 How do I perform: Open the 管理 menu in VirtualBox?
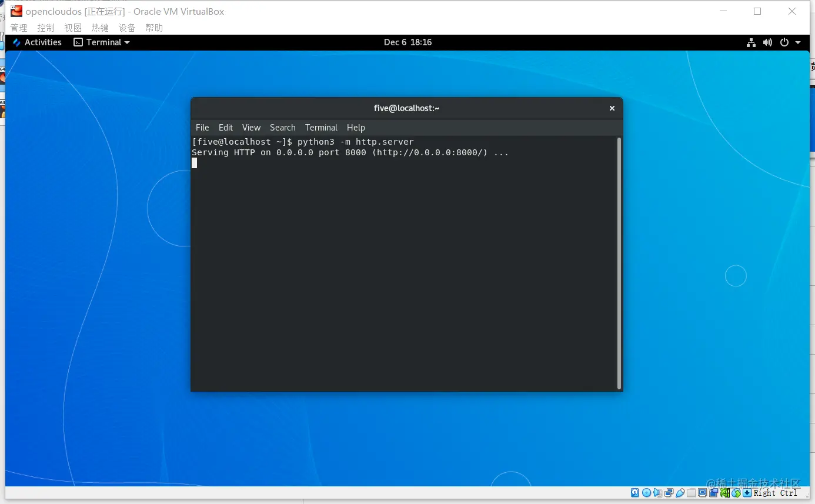19,28
